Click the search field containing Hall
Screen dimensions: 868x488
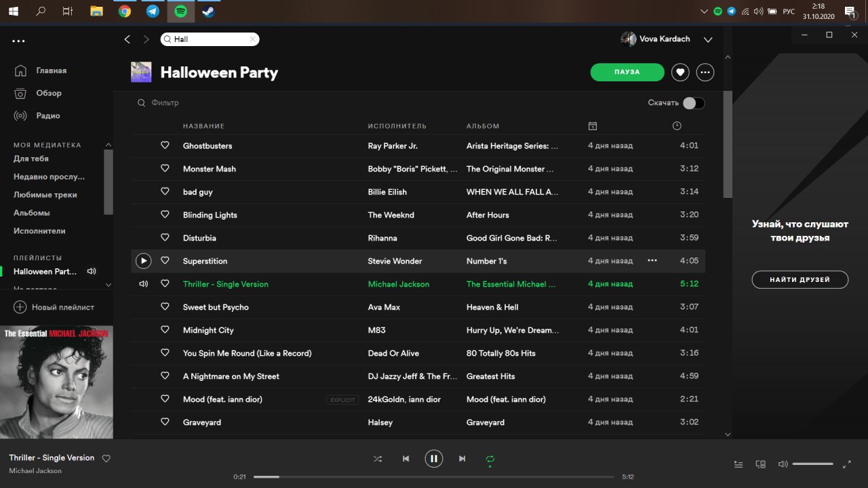pos(210,39)
